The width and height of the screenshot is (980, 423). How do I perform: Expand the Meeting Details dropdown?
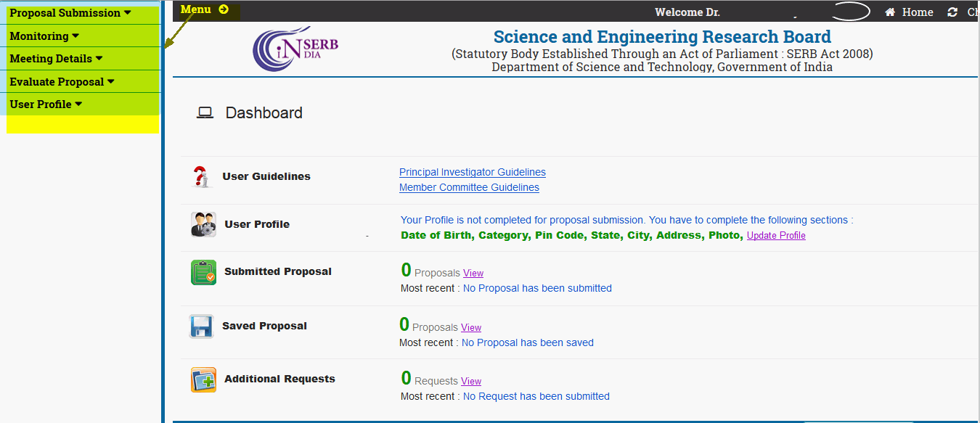[56, 59]
